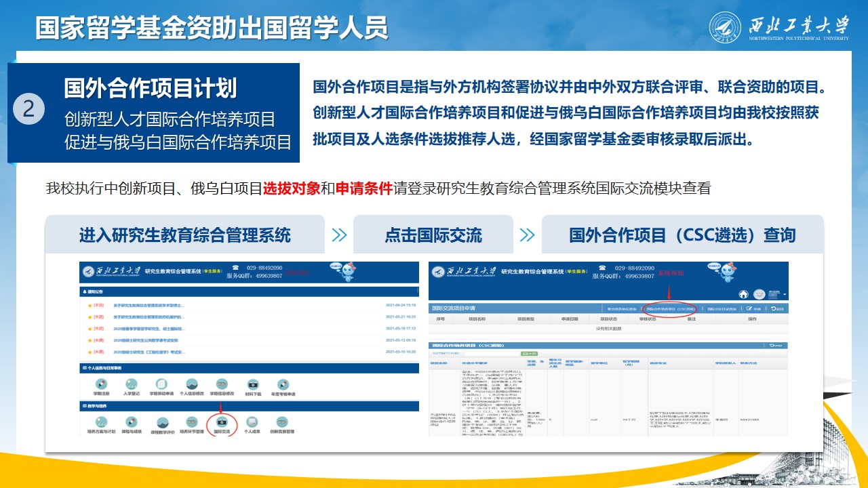Click the 进入研究生教育综合管理系统 step banner

click(x=184, y=235)
